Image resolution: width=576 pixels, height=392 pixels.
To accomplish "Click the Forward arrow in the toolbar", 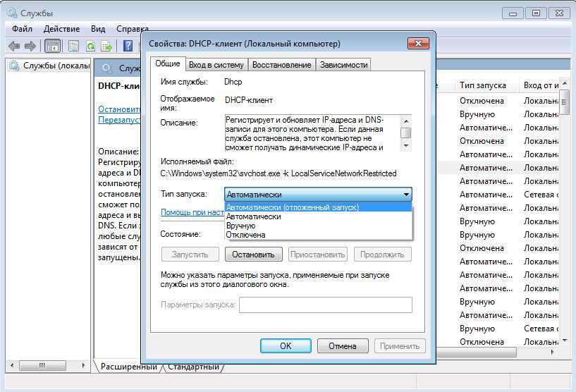I will [30, 46].
